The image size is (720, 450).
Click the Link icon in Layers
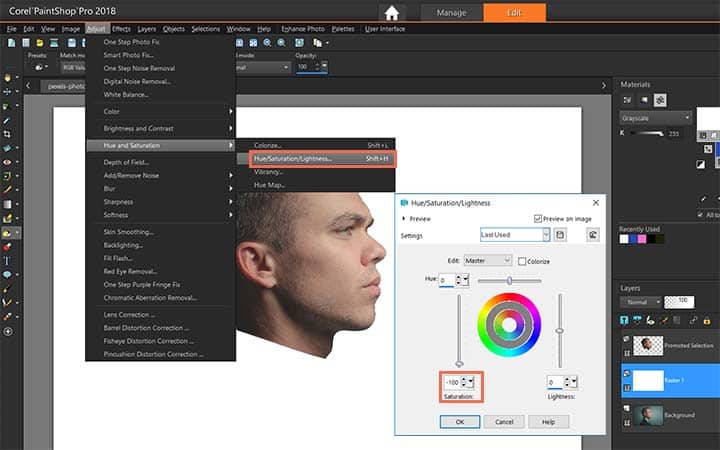[693, 320]
